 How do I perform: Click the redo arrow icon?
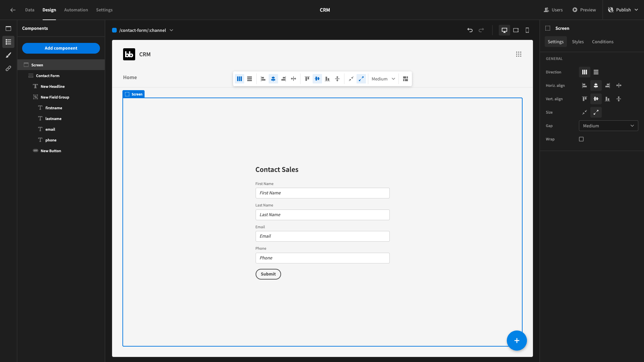click(x=481, y=30)
